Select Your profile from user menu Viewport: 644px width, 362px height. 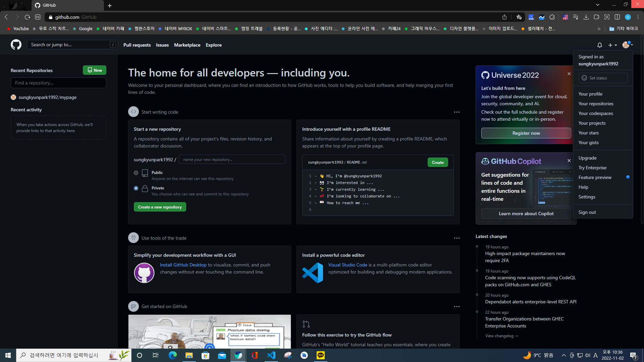(603, 94)
